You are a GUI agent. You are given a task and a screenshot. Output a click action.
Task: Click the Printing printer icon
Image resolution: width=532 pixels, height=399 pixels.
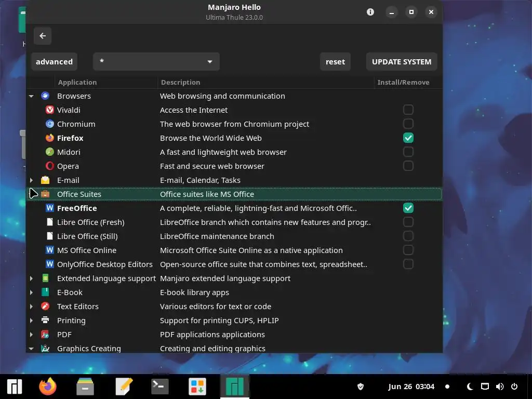click(45, 320)
